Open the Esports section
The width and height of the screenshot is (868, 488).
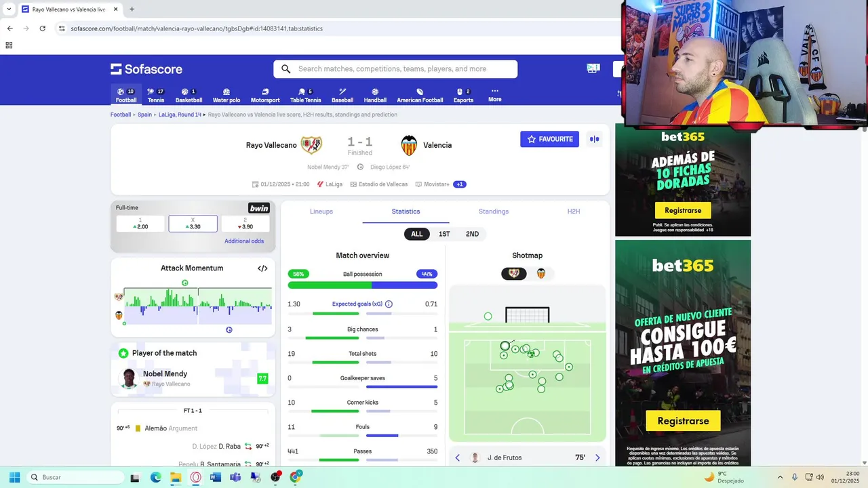(463, 95)
